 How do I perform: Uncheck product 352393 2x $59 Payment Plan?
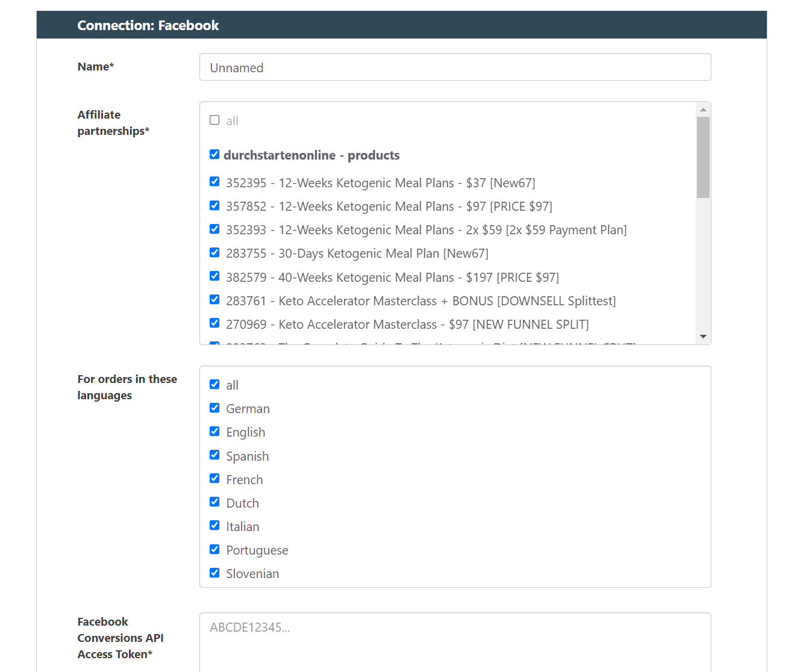(x=214, y=229)
